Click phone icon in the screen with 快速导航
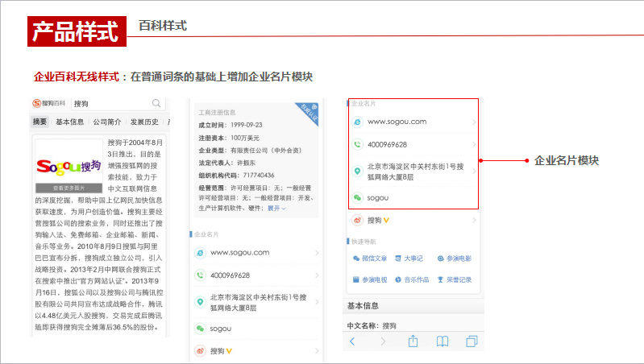The image size is (644, 364). click(357, 144)
